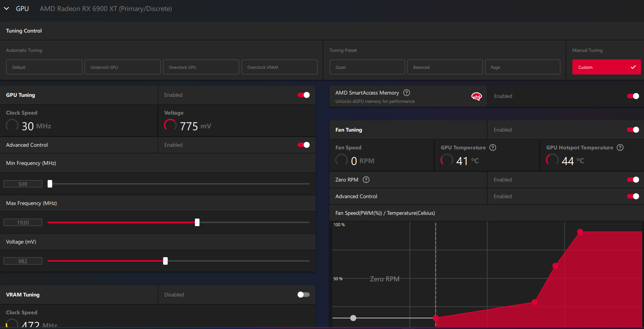Screen dimensions: 644x329
Task: Click the '775 mV' voltage reading
Action: point(195,126)
